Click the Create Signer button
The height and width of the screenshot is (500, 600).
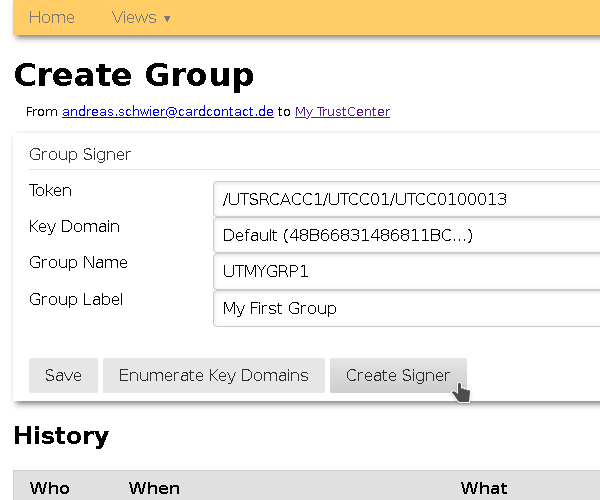(x=398, y=376)
